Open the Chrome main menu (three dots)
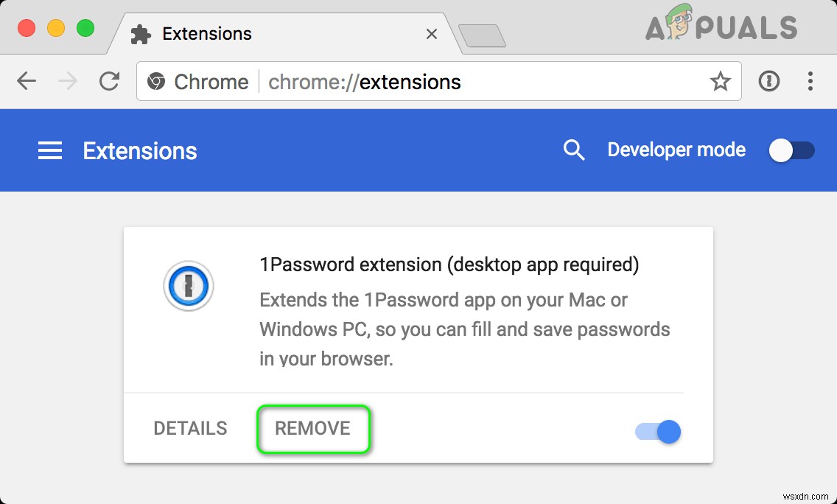 (x=810, y=81)
